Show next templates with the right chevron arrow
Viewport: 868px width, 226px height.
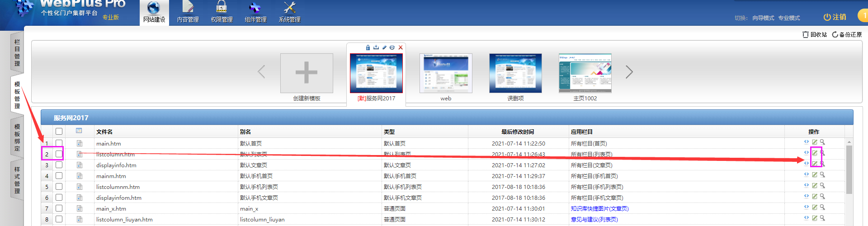click(629, 72)
